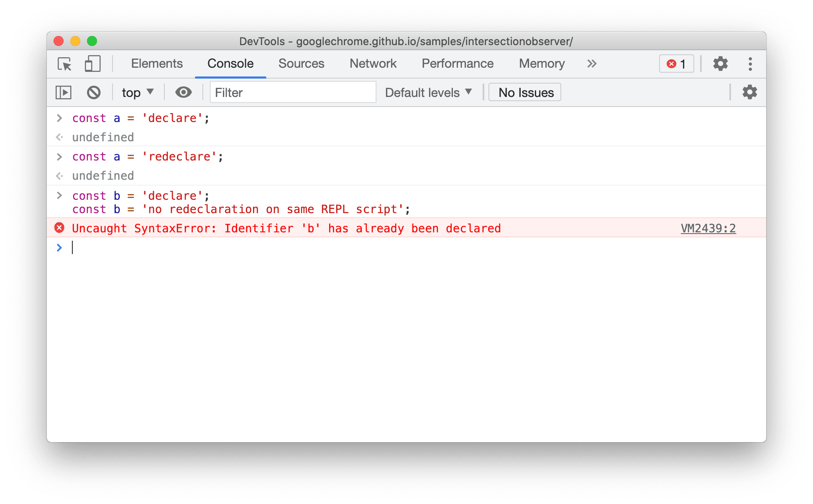This screenshot has height=504, width=813.
Task: Expand the first const a declaration row
Action: point(58,118)
